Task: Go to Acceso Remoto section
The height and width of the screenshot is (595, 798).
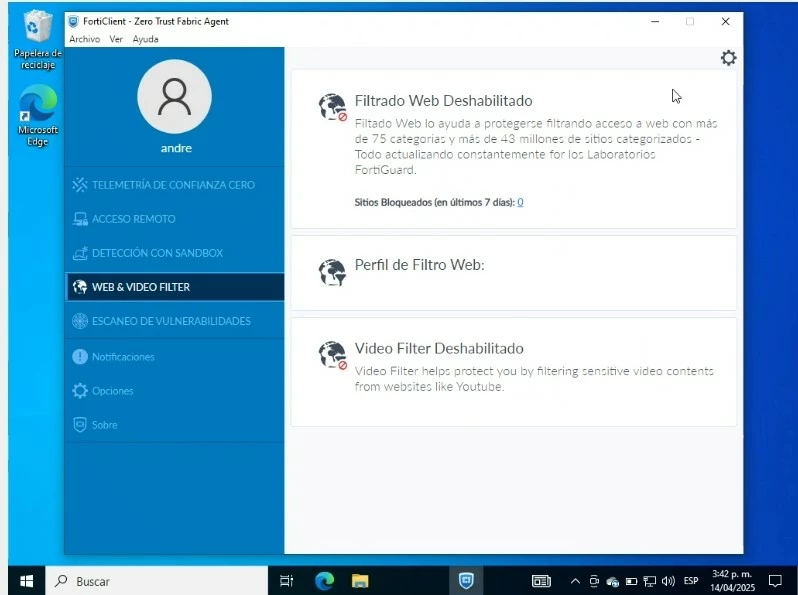Action: pos(175,219)
